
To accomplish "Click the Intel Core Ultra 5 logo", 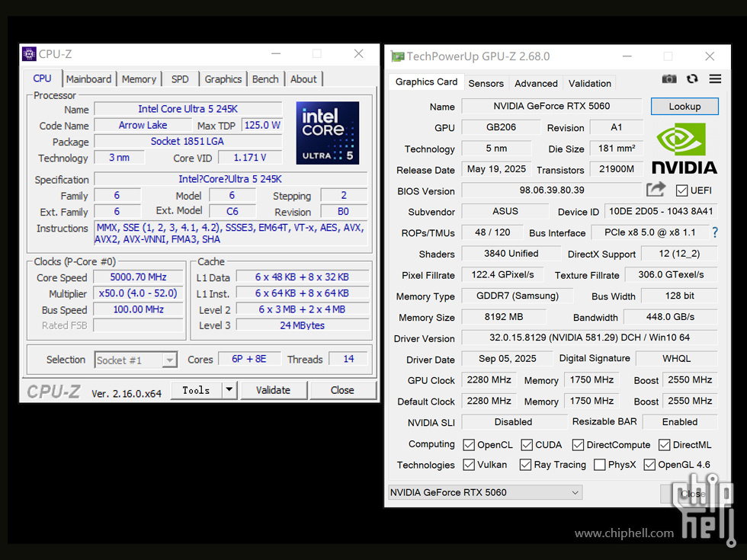I will click(327, 133).
